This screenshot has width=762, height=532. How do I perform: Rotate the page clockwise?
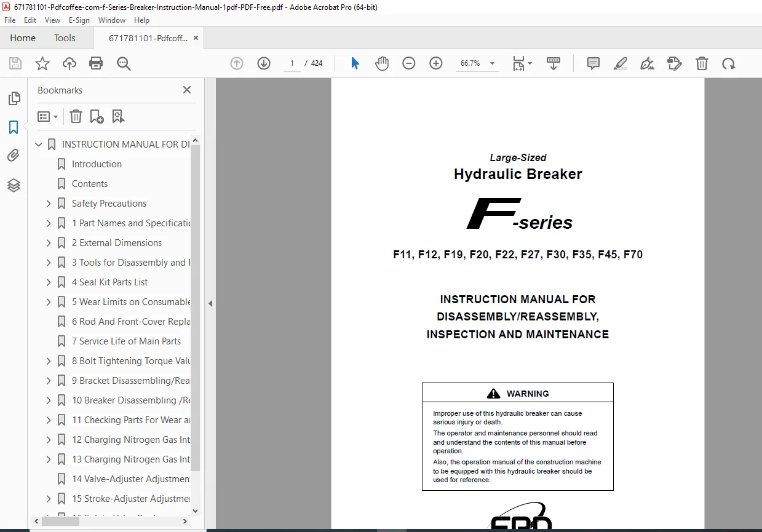(729, 63)
